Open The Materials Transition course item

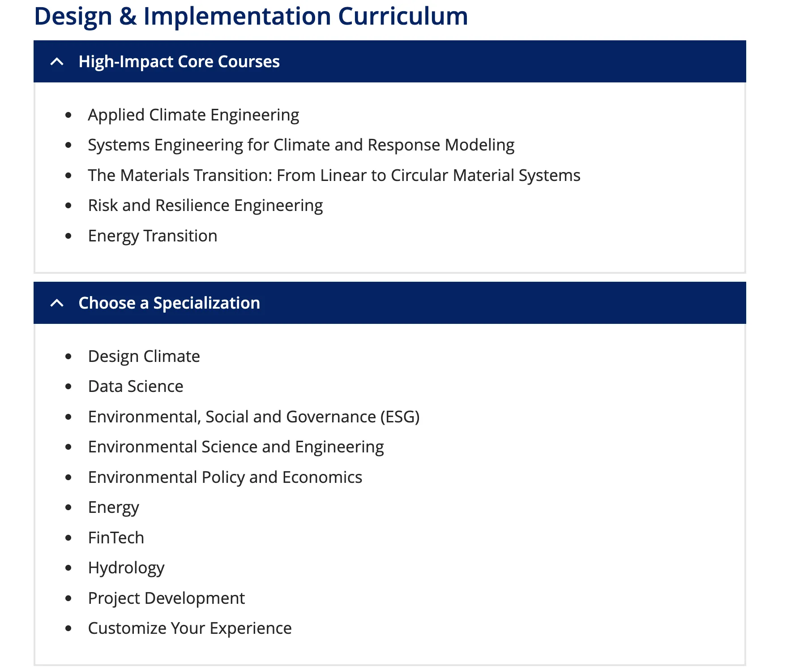tap(334, 176)
